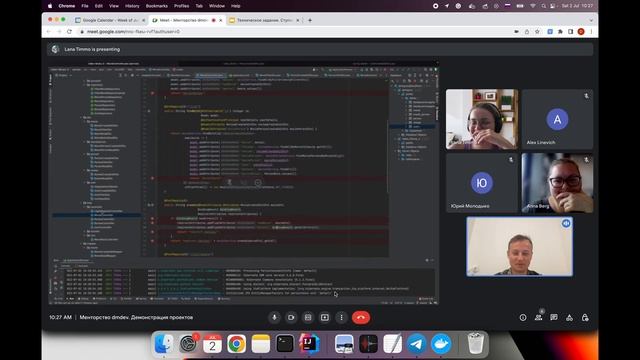Open the Chrome side panel icon
Screen dimensions: 640x360
click(570, 31)
